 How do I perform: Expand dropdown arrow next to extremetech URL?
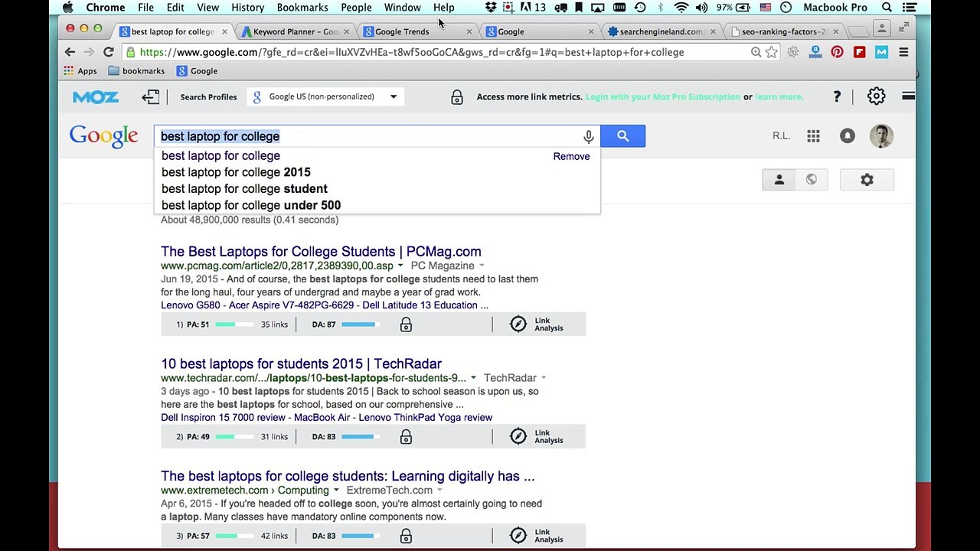pos(335,491)
